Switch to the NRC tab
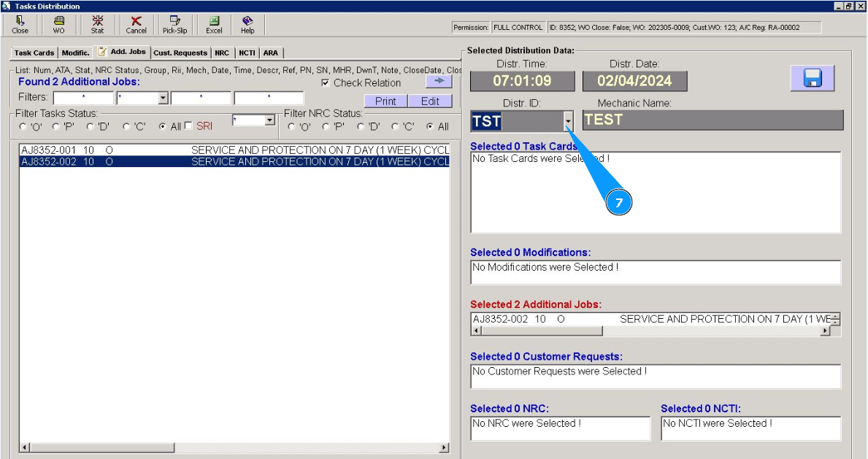This screenshot has width=868, height=459. pos(222,53)
